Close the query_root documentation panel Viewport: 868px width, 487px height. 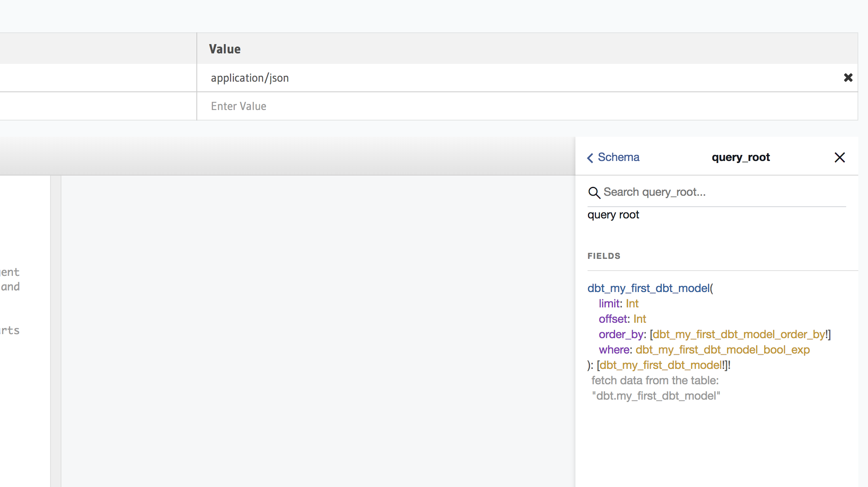coord(840,157)
